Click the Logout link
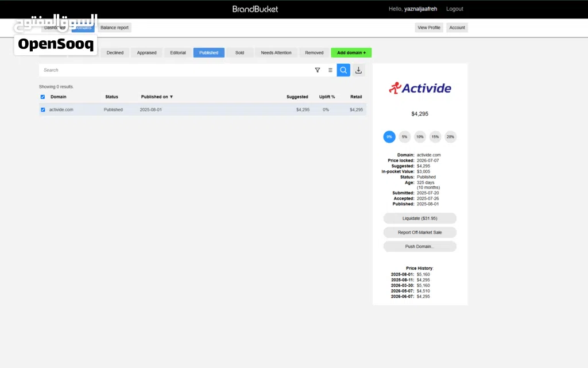The image size is (588, 368). [455, 9]
